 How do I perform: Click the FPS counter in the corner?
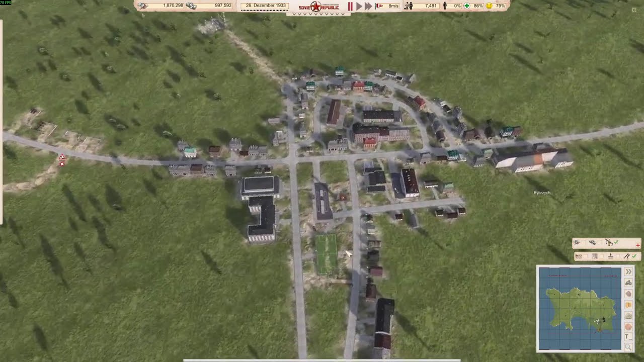[5, 3]
